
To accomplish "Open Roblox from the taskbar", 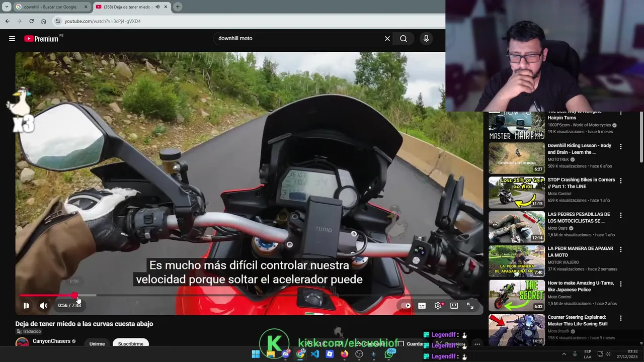I will [330, 354].
